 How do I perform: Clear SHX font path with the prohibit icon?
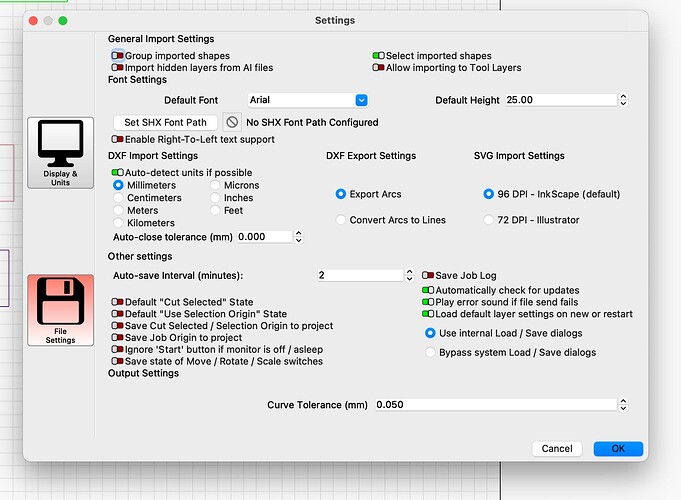[232, 122]
